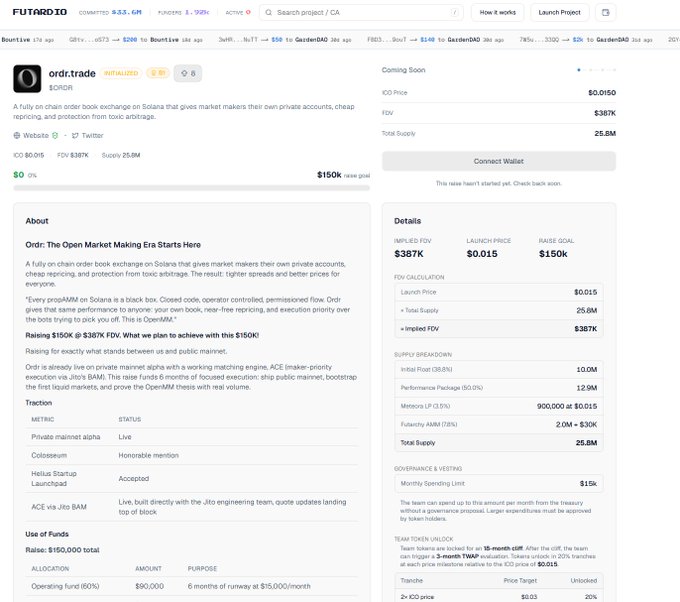Viewport: 680px width, 602px height.
Task: Click Launch Project button
Action: 559,13
